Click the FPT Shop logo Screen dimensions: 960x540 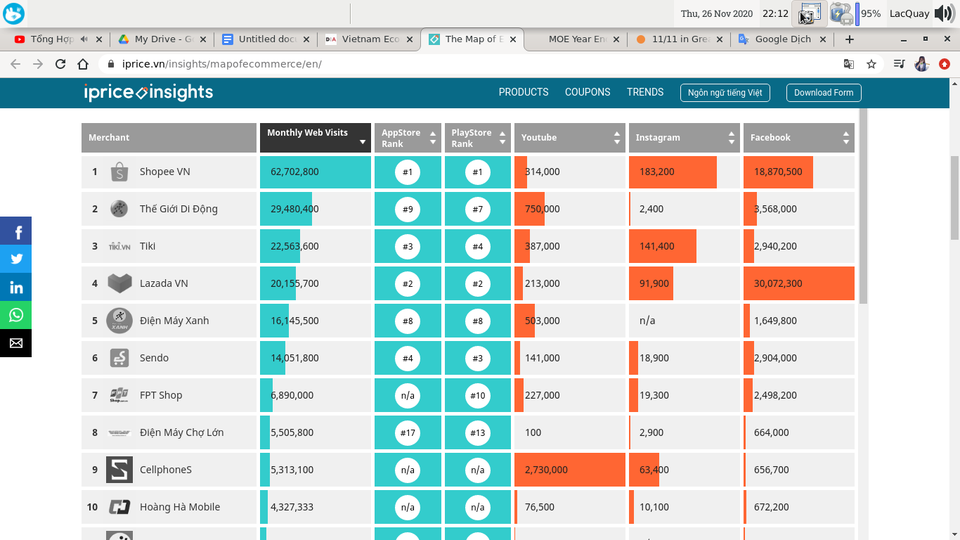tap(119, 395)
